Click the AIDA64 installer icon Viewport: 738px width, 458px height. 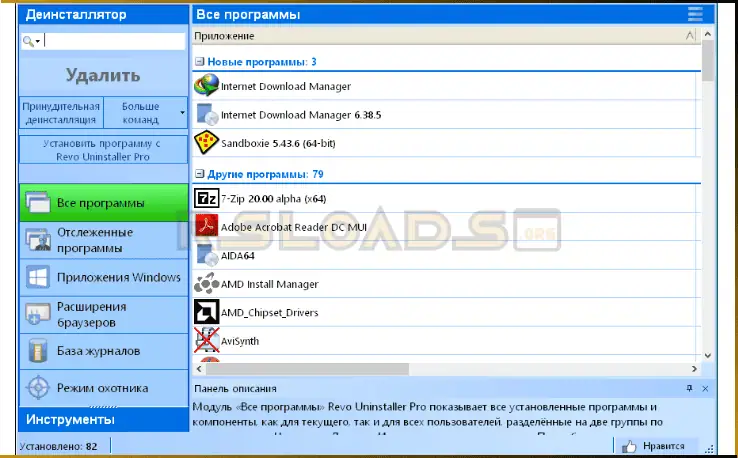[207, 255]
